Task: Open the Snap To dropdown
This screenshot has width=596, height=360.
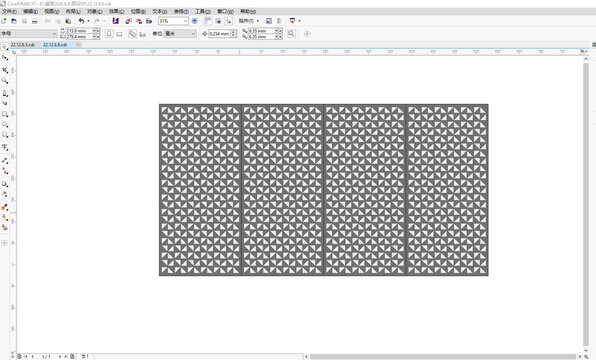Action: point(249,21)
